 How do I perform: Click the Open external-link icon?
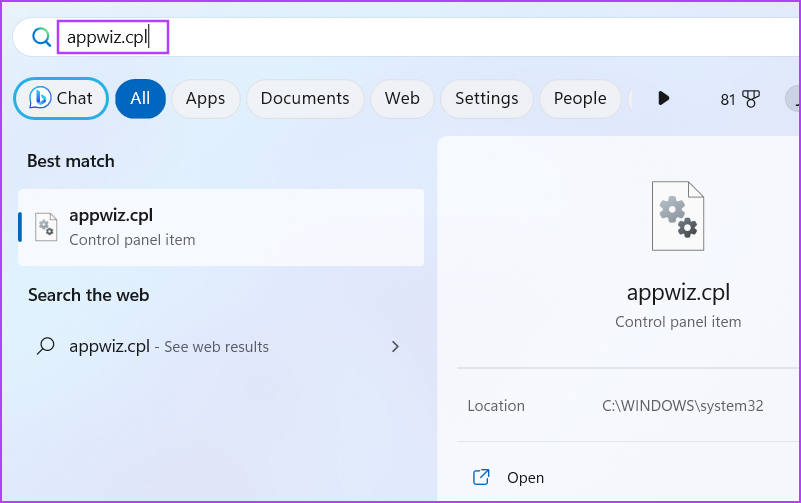coord(481,477)
